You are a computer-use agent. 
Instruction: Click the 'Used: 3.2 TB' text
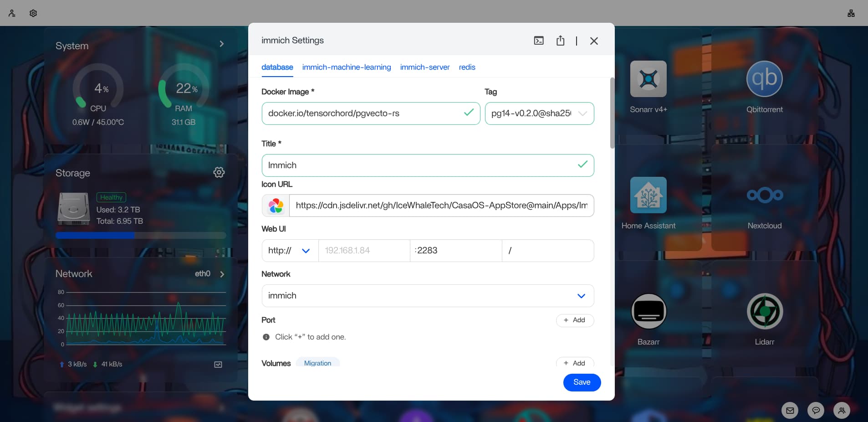pyautogui.click(x=118, y=210)
